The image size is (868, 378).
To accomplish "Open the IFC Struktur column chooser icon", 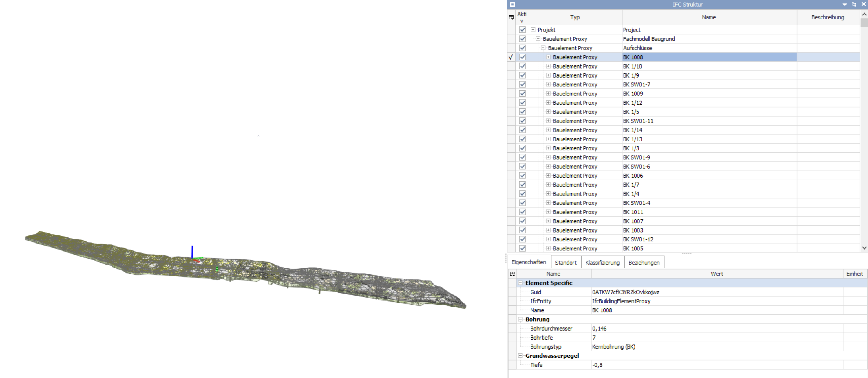I will [x=511, y=17].
